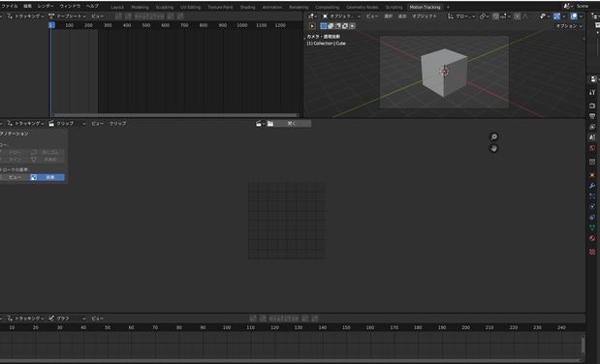Open the グラフ view dropdown
The width and height of the screenshot is (600, 364).
pyautogui.click(x=68, y=318)
